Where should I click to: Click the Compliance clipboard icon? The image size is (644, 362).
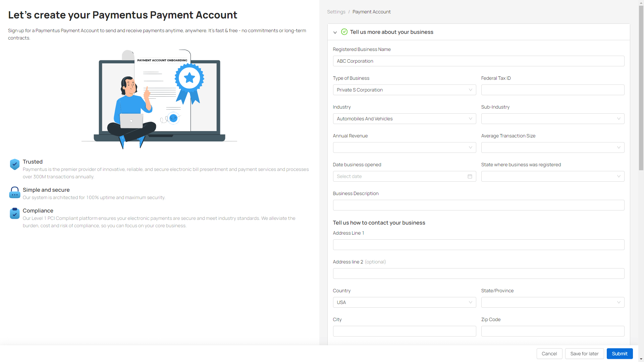coord(14,213)
